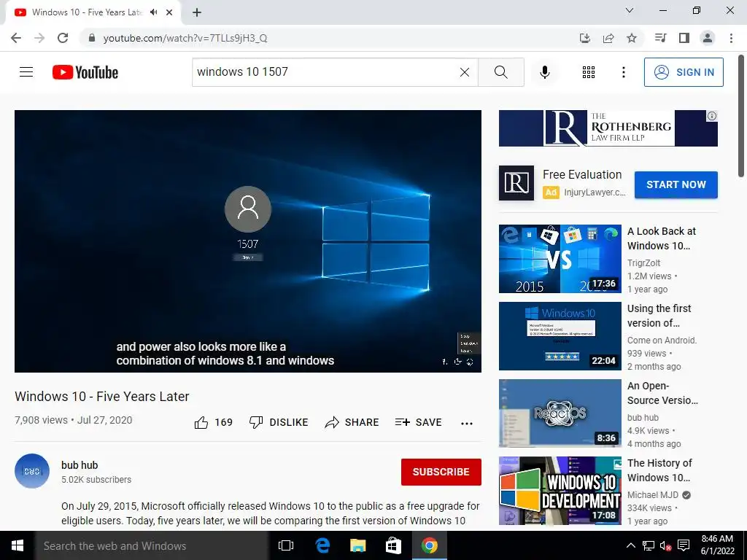Open Chrome three-dot menu

(731, 38)
